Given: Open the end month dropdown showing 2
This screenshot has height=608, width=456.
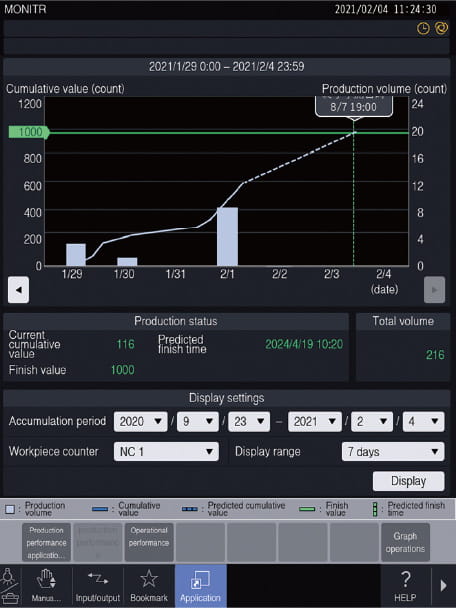Looking at the screenshot, I should [x=372, y=421].
